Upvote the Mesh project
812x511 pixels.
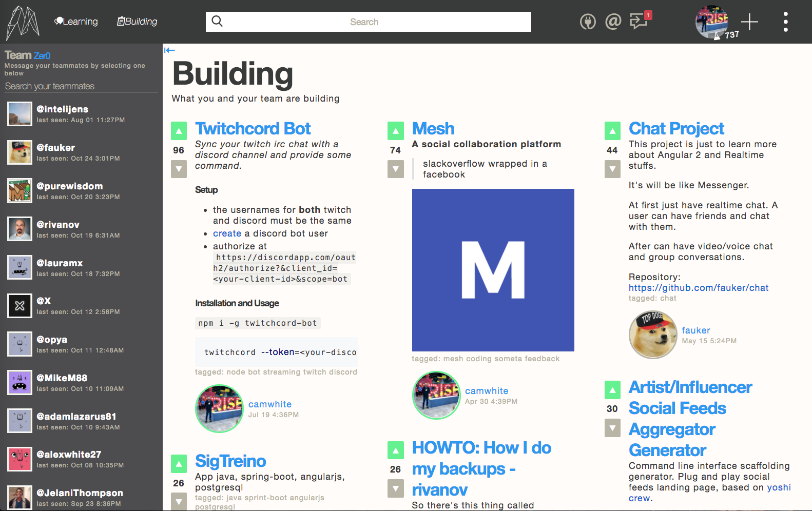pyautogui.click(x=396, y=131)
